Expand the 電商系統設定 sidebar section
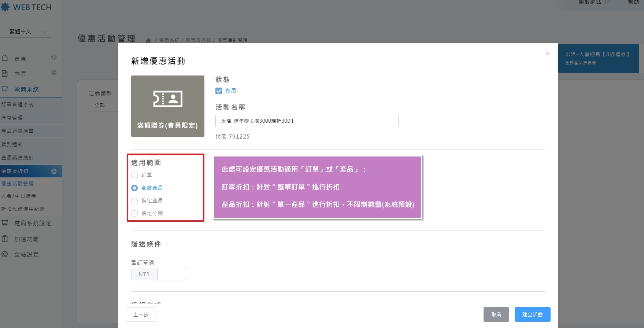Viewport: 644px width, 328px height. point(32,223)
